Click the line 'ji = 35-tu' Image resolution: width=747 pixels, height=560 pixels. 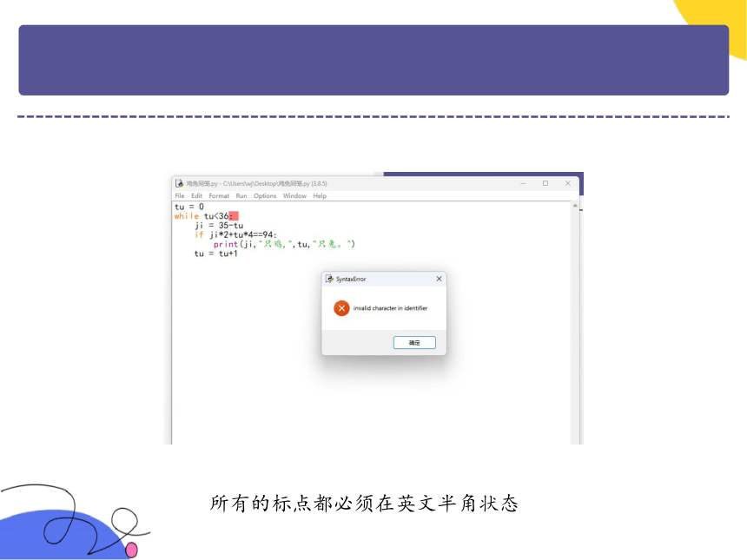point(219,225)
